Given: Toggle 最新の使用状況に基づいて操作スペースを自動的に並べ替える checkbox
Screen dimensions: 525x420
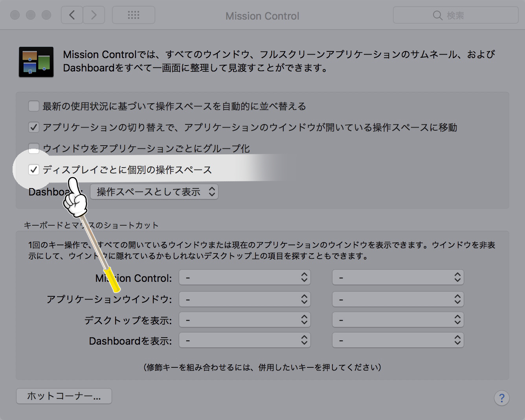Looking at the screenshot, I should [34, 106].
